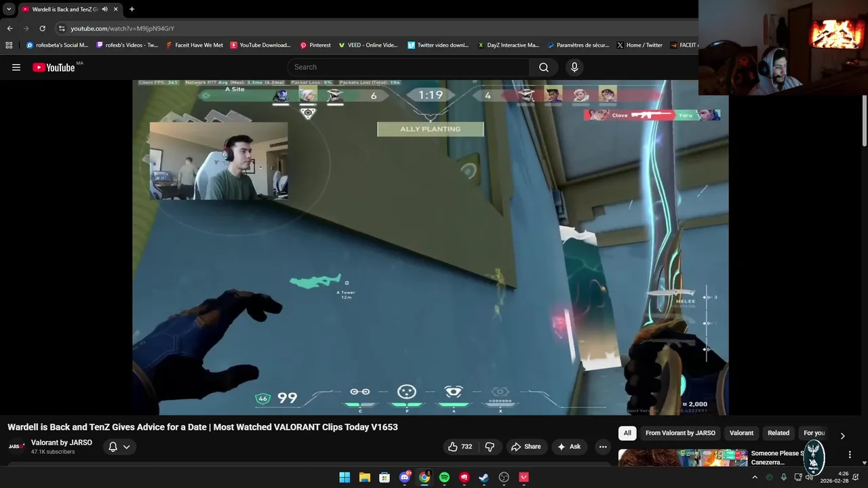868x488 pixels.
Task: Open Spotify from taskbar
Action: pyautogui.click(x=444, y=477)
